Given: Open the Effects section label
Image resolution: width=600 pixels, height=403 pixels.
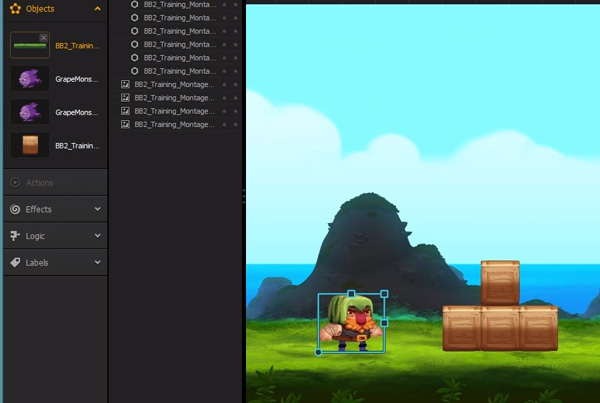Looking at the screenshot, I should click(x=38, y=209).
